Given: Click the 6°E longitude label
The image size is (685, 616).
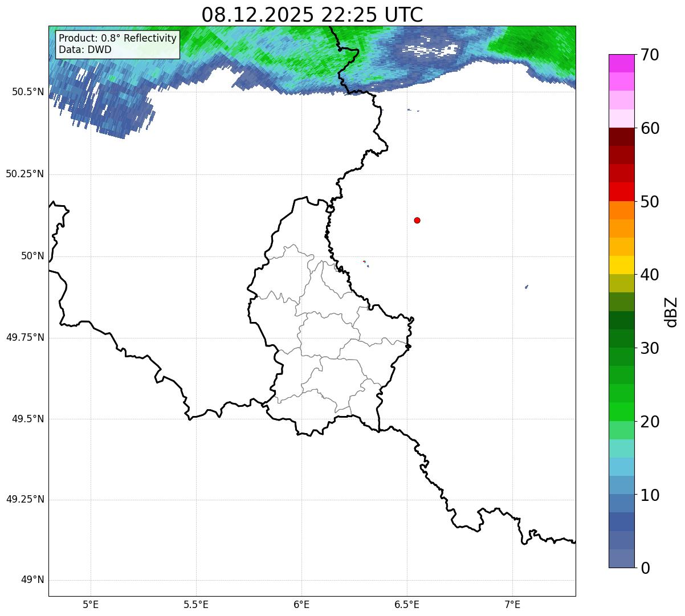Looking at the screenshot, I should (301, 604).
